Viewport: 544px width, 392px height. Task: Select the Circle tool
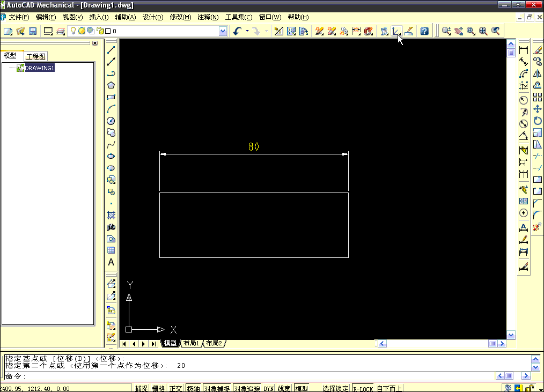(x=111, y=121)
